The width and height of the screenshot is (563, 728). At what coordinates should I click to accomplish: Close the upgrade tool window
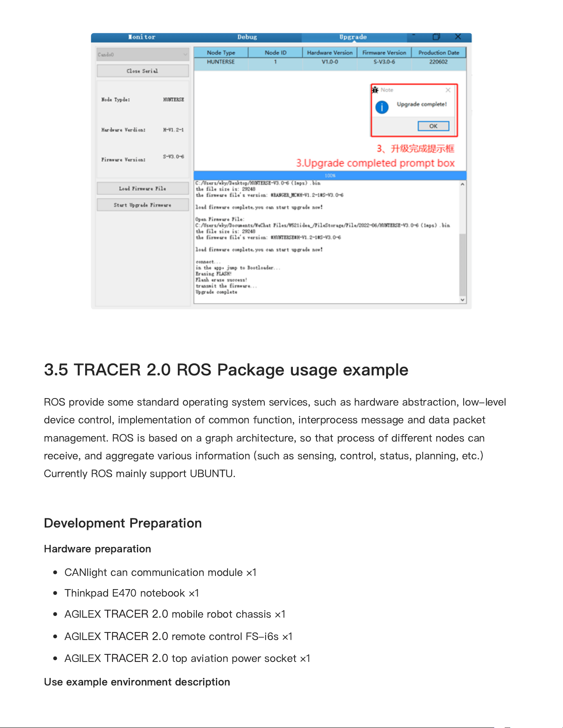coord(458,37)
